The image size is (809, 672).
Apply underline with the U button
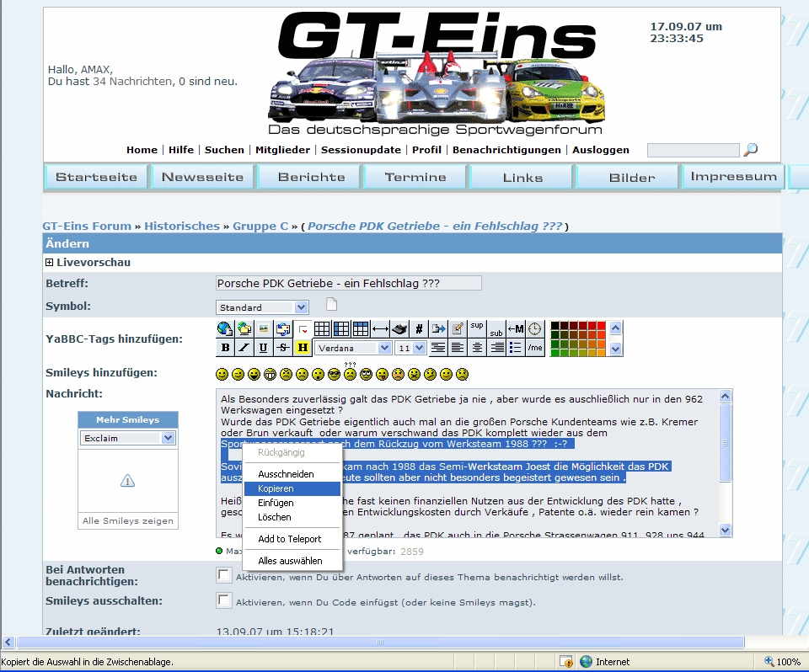[x=263, y=348]
